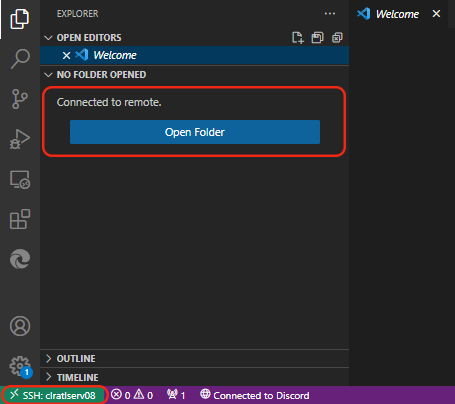Open the Accounts icon

click(x=20, y=326)
